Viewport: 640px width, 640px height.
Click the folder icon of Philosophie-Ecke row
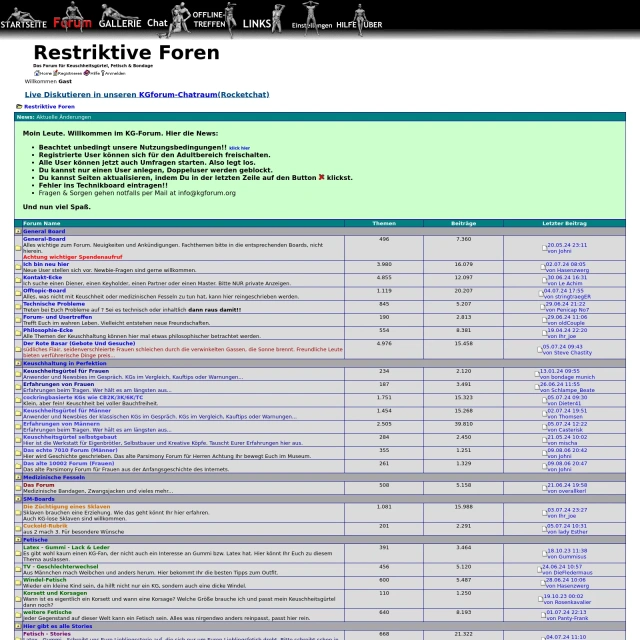point(18,333)
